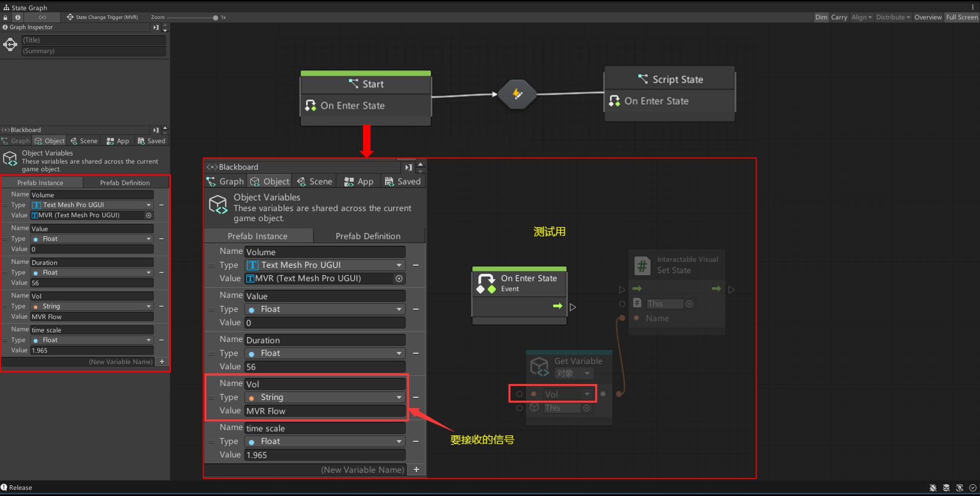Click the Title field in Graph Inspector

pyautogui.click(x=93, y=40)
